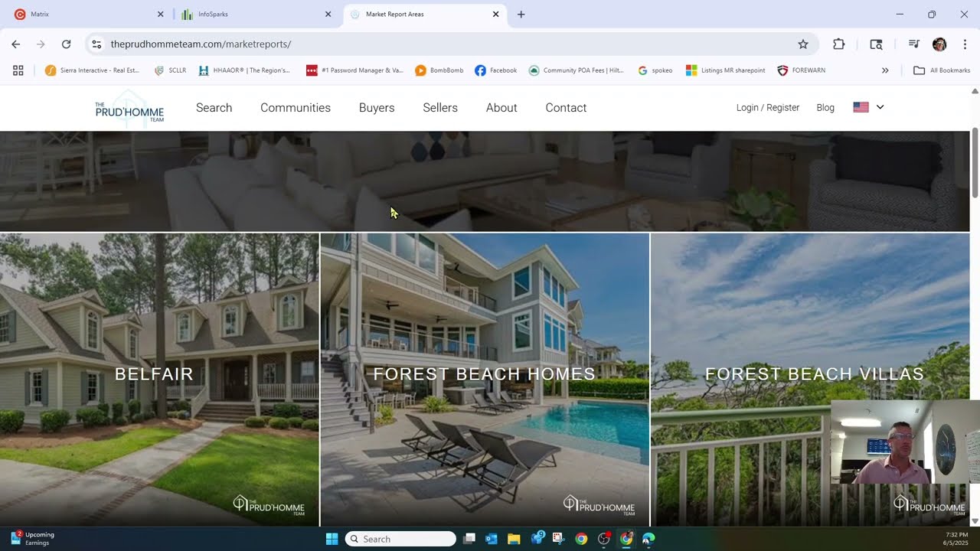Open the Chrome three-dot menu
980x551 pixels.
[x=965, y=44]
